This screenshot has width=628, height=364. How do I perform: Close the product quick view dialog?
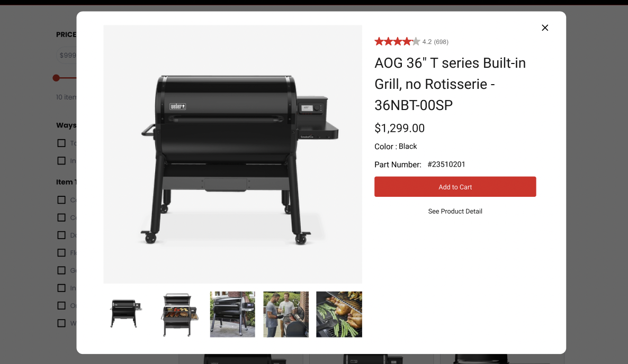tap(545, 28)
